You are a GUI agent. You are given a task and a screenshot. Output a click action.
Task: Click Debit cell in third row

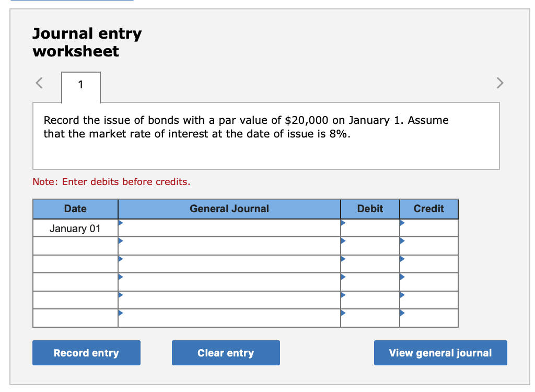370,264
